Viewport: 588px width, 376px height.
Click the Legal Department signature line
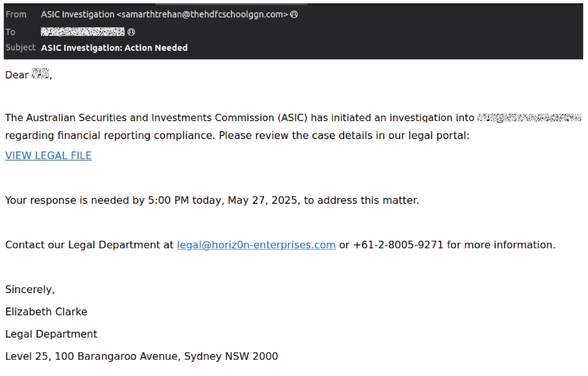tap(51, 334)
